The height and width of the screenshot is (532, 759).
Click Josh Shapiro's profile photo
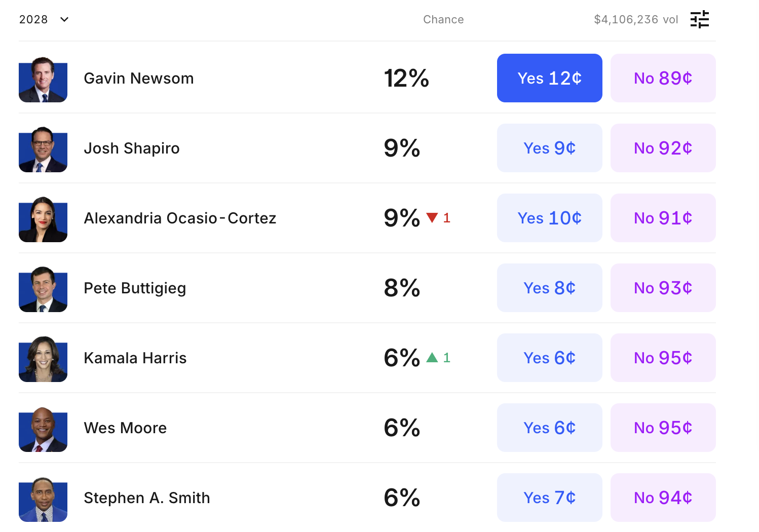(x=43, y=149)
